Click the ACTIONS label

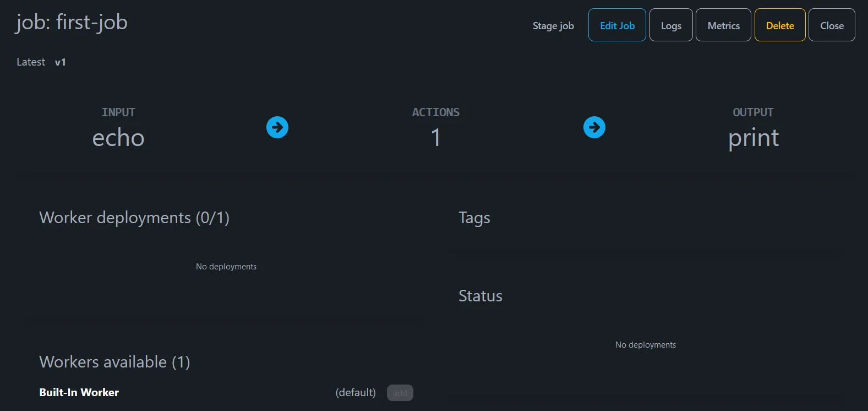click(436, 112)
